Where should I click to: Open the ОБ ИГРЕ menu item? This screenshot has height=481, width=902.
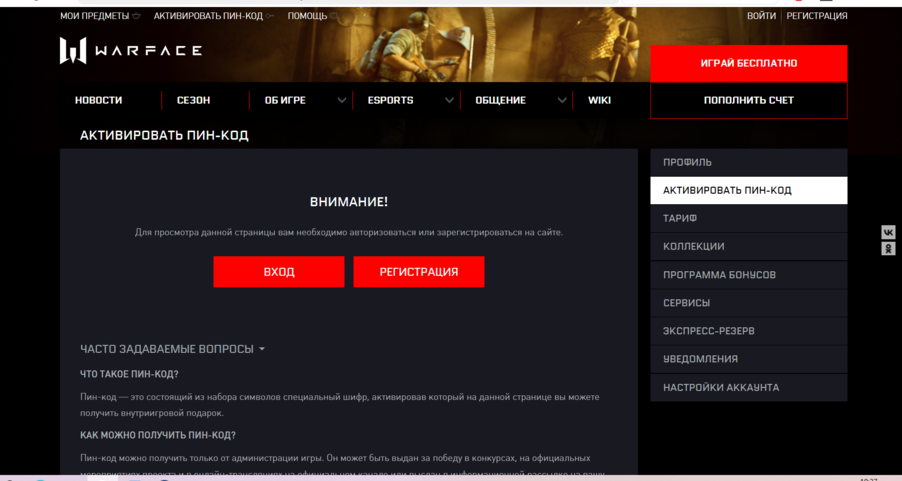(x=285, y=100)
